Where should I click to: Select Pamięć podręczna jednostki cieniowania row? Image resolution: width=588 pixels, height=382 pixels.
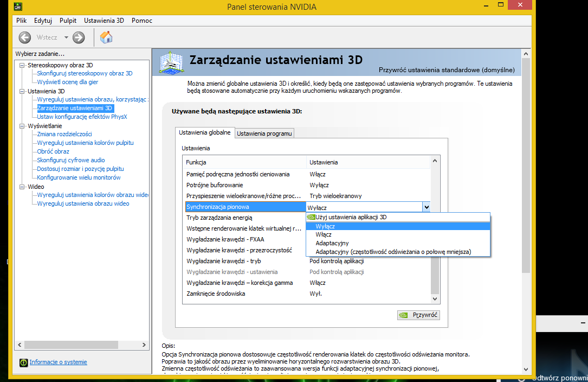307,174
